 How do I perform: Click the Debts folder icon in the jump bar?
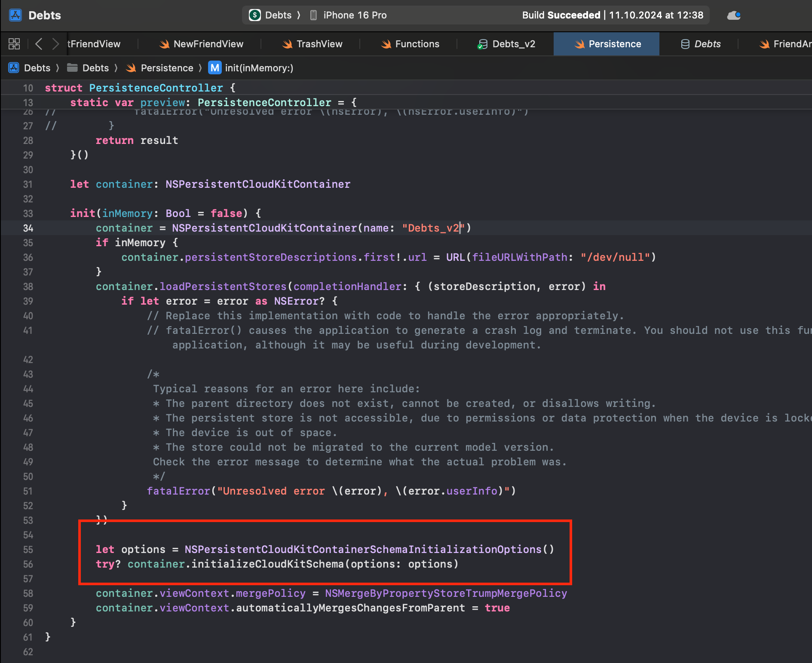(71, 68)
